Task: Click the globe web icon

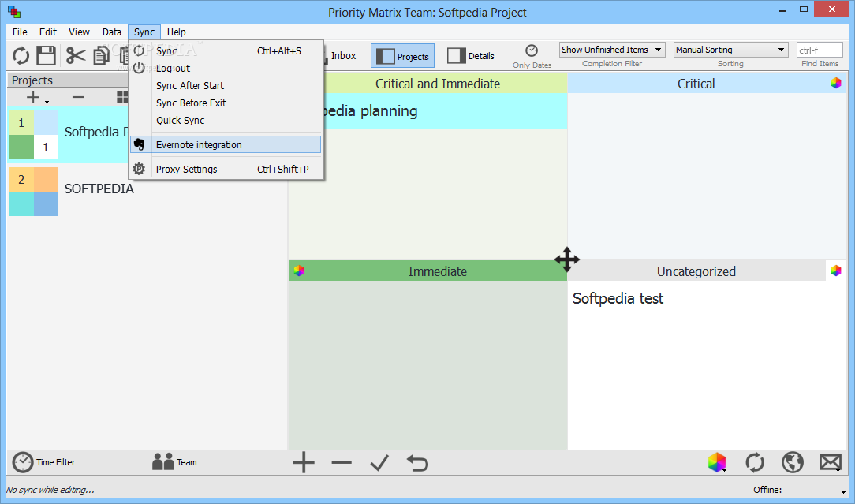Action: coord(792,462)
